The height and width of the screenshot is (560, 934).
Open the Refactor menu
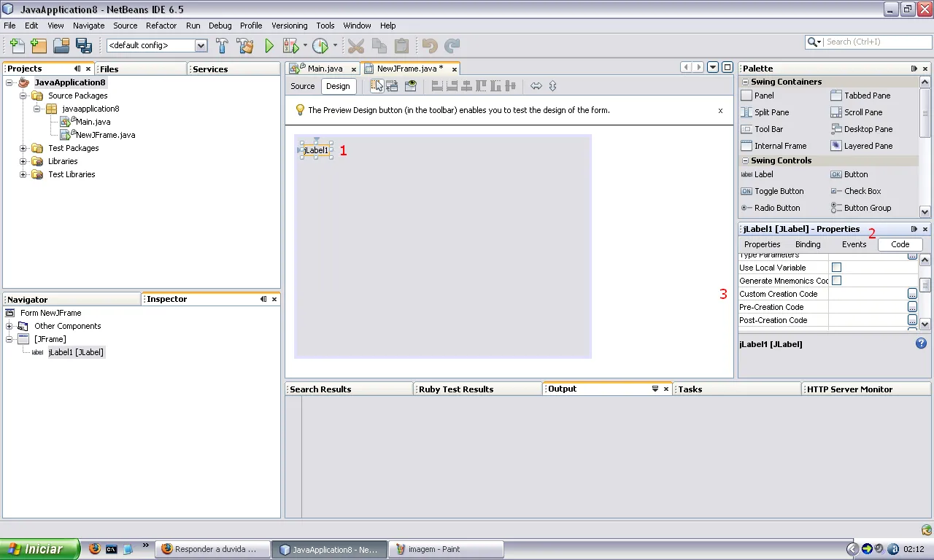click(161, 26)
